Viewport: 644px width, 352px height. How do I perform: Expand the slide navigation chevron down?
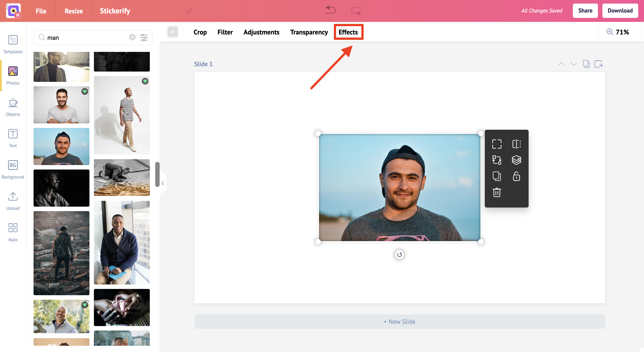(x=573, y=64)
